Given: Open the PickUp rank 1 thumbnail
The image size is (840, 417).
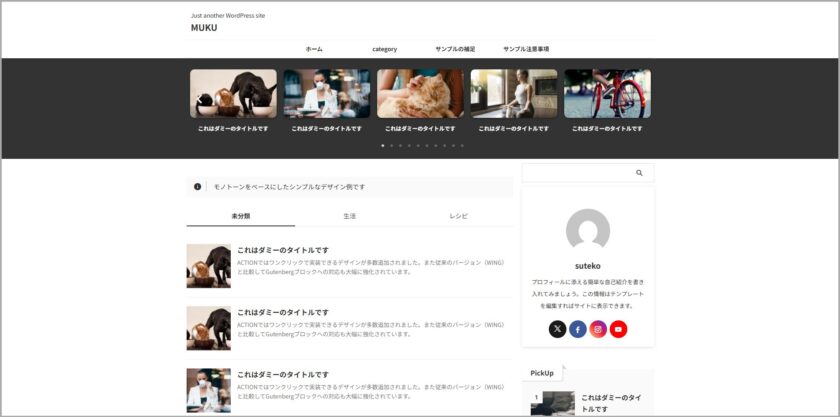Looking at the screenshot, I should point(553,404).
